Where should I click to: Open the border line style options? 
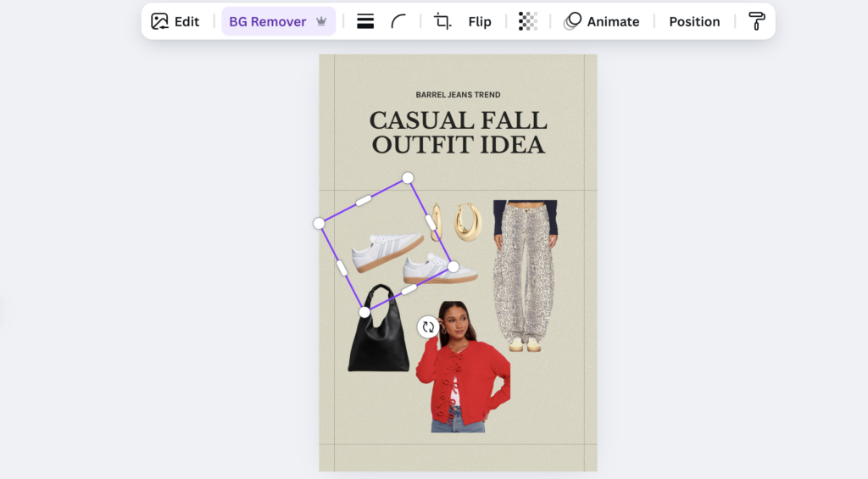coord(365,21)
